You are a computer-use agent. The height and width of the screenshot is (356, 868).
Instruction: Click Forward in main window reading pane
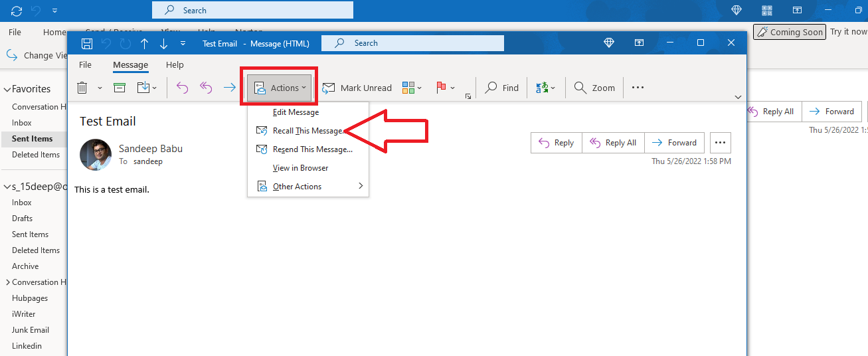(832, 112)
